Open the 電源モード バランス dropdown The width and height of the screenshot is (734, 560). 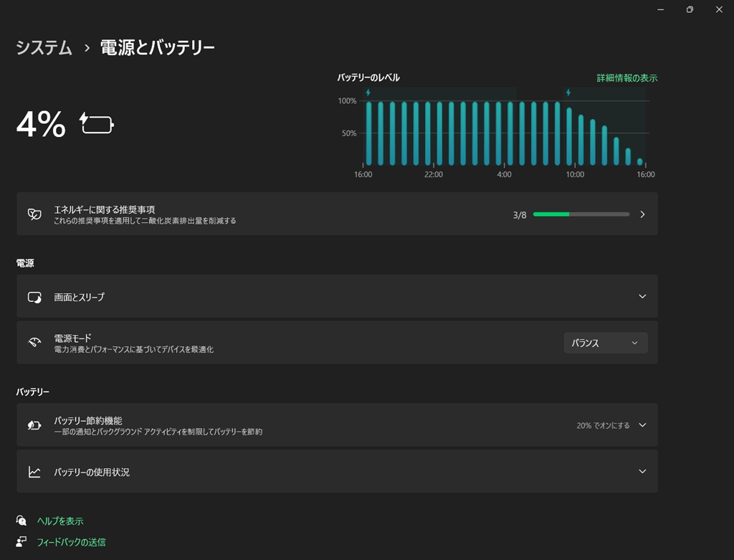coord(605,343)
